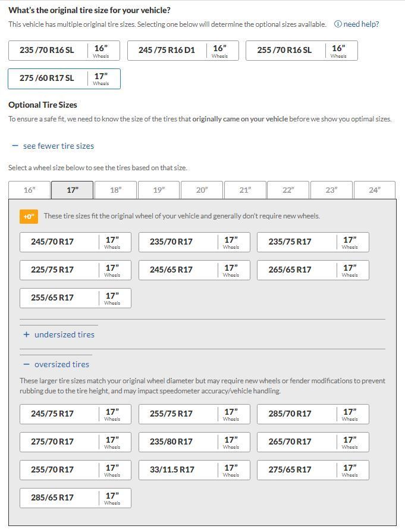
Task: Open the 18" wheel size tab
Action: pyautogui.click(x=115, y=190)
